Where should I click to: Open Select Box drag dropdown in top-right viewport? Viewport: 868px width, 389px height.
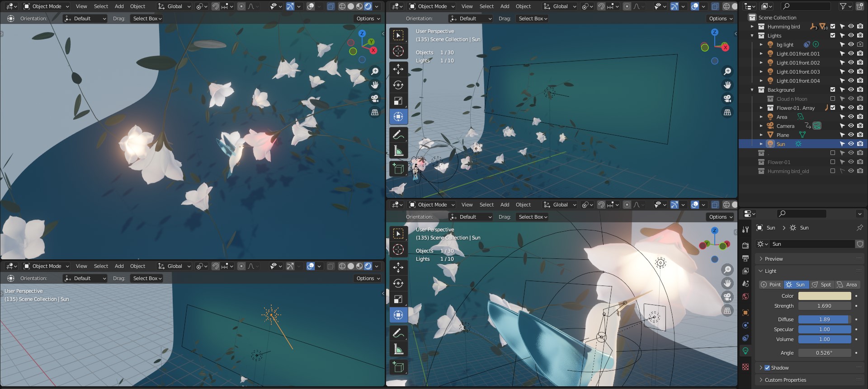pyautogui.click(x=533, y=19)
